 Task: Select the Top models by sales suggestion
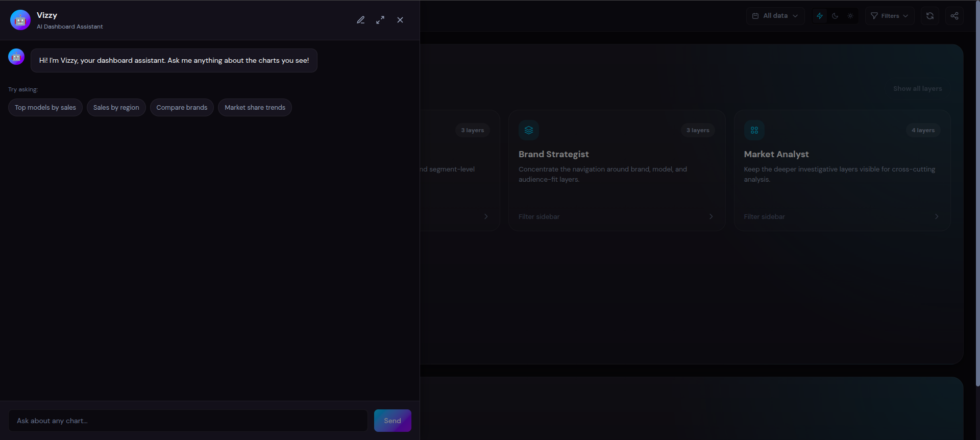pyautogui.click(x=45, y=108)
